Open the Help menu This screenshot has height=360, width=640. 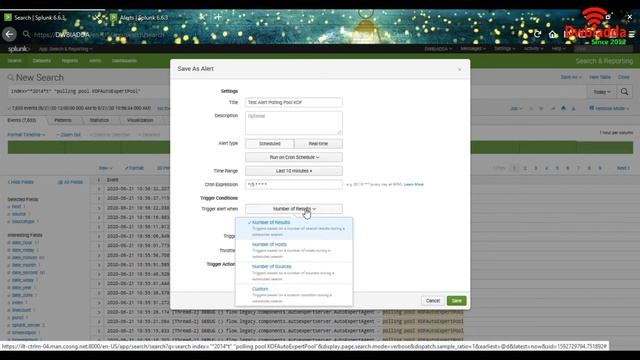(x=558, y=49)
